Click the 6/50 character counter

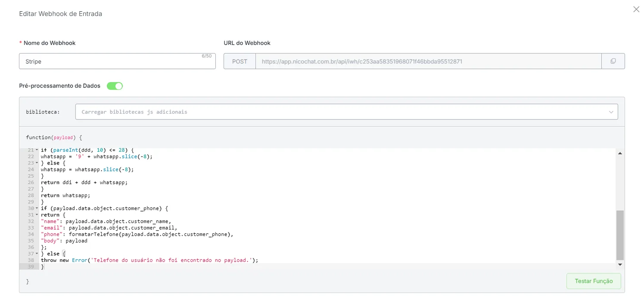tap(206, 56)
